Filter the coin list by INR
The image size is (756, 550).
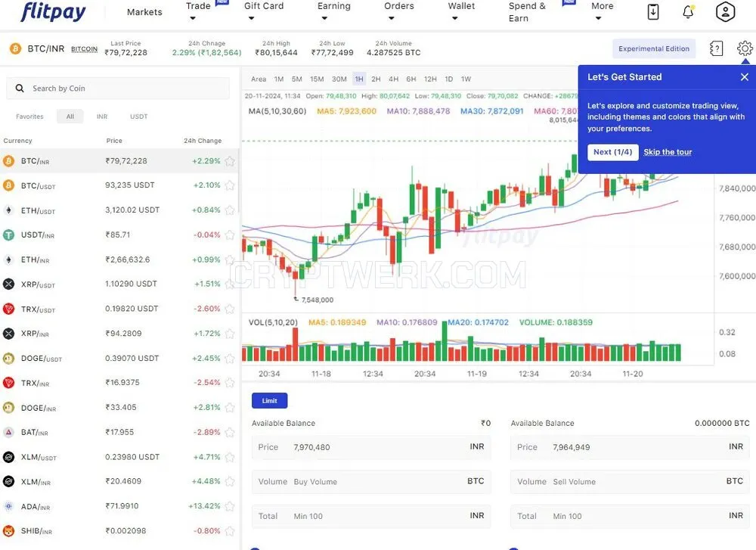tap(102, 117)
